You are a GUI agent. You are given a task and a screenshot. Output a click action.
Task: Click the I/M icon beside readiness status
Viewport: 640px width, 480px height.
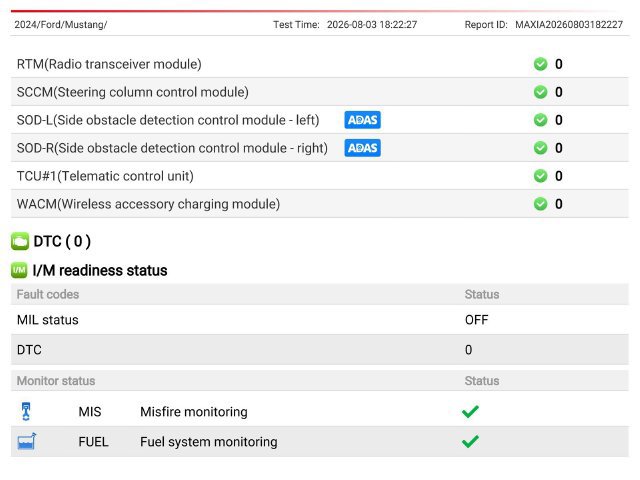point(19,270)
